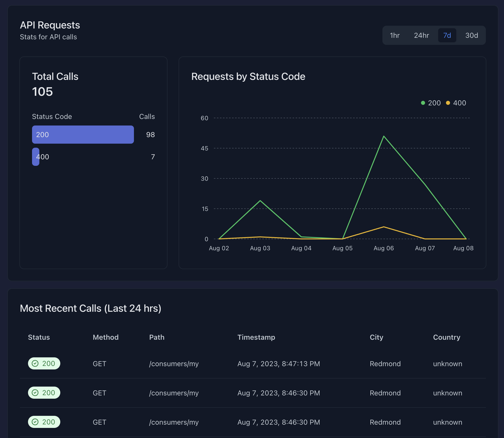Viewport: 504px width, 438px height.
Task: Select the 7d time range tab
Action: [x=447, y=35]
